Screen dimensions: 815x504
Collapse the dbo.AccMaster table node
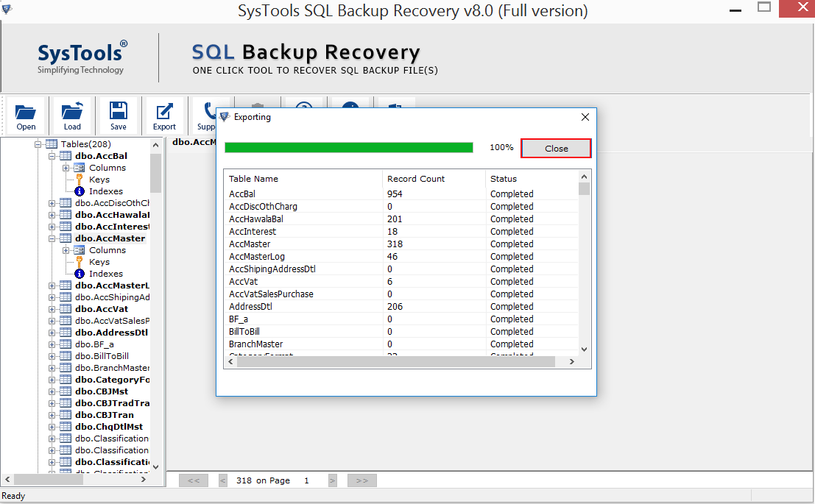point(52,238)
